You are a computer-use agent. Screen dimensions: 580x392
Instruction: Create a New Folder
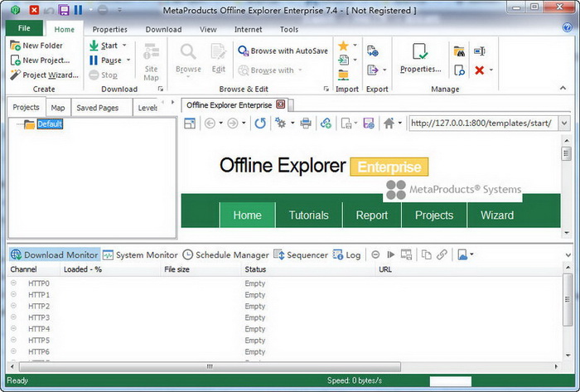[36, 46]
